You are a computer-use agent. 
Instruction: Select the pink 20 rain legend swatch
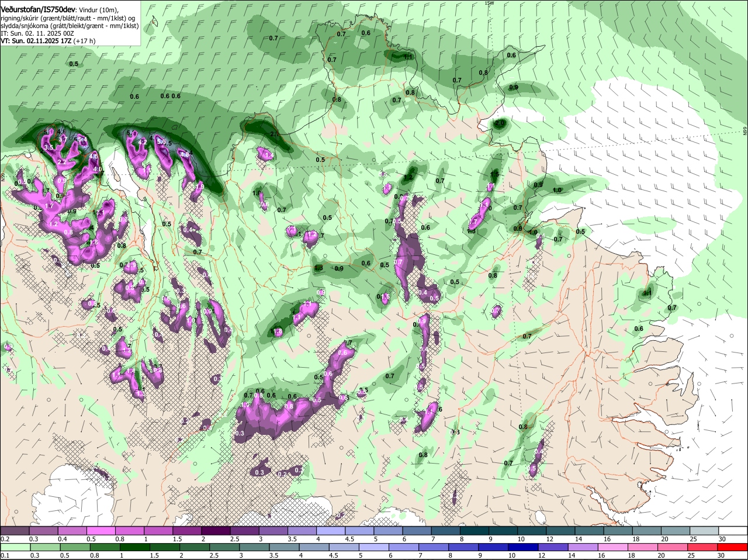(x=673, y=547)
